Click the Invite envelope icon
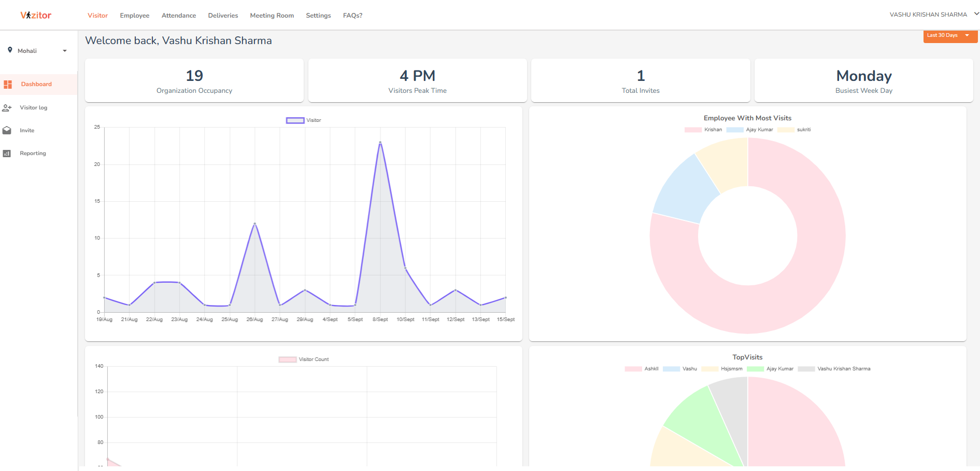The width and height of the screenshot is (980, 471). pos(7,131)
